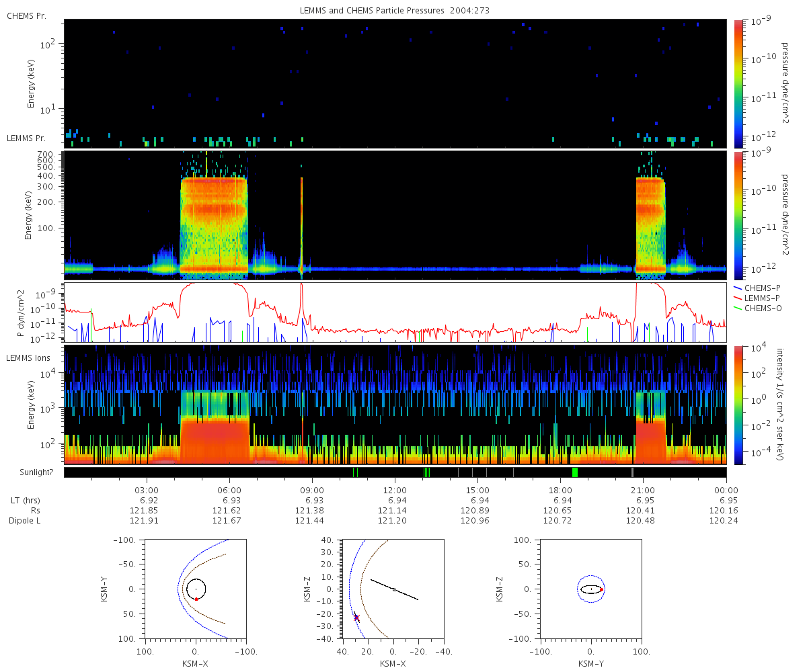Click the 06:00 time axis tick label
This screenshot has height=672, width=807.
coord(229,491)
